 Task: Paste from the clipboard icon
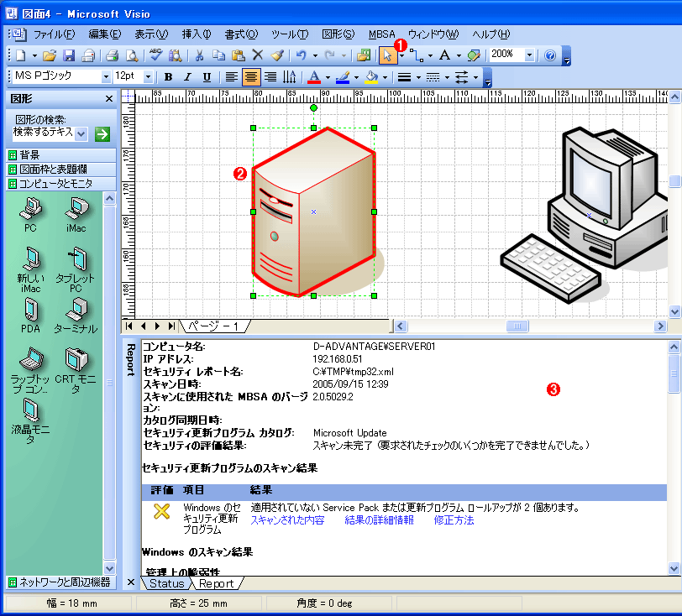tap(238, 55)
